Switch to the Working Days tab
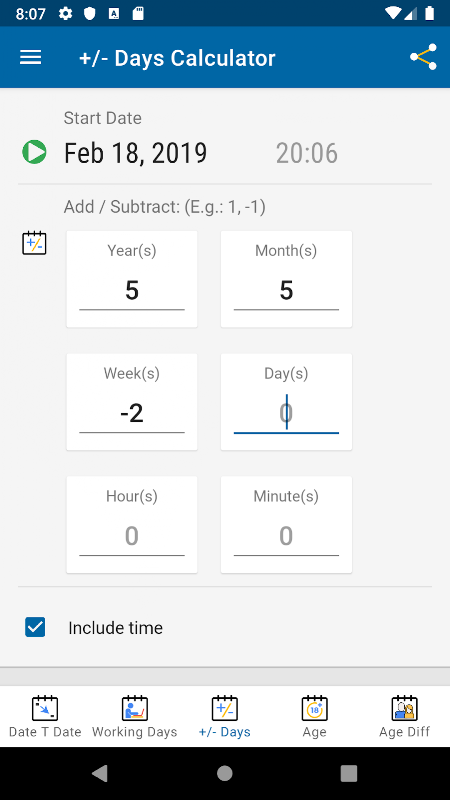450x800 pixels. [135, 717]
